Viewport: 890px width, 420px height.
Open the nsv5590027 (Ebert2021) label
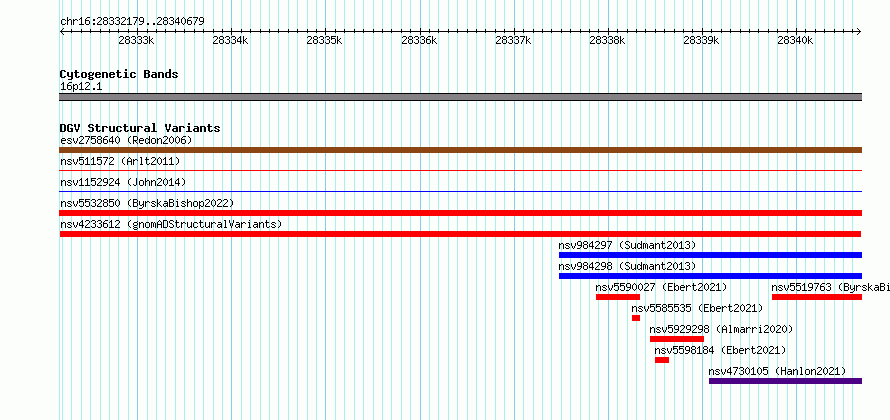click(x=661, y=287)
